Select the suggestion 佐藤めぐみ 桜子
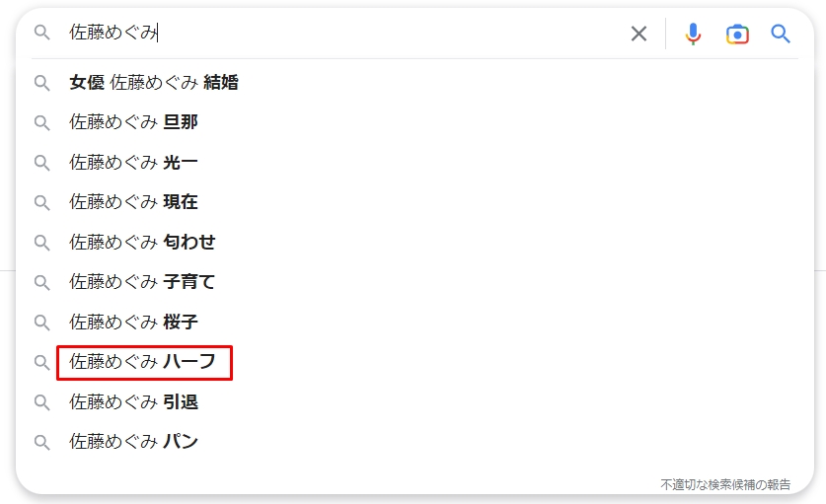This screenshot has height=504, width=826. pyautogui.click(x=133, y=323)
